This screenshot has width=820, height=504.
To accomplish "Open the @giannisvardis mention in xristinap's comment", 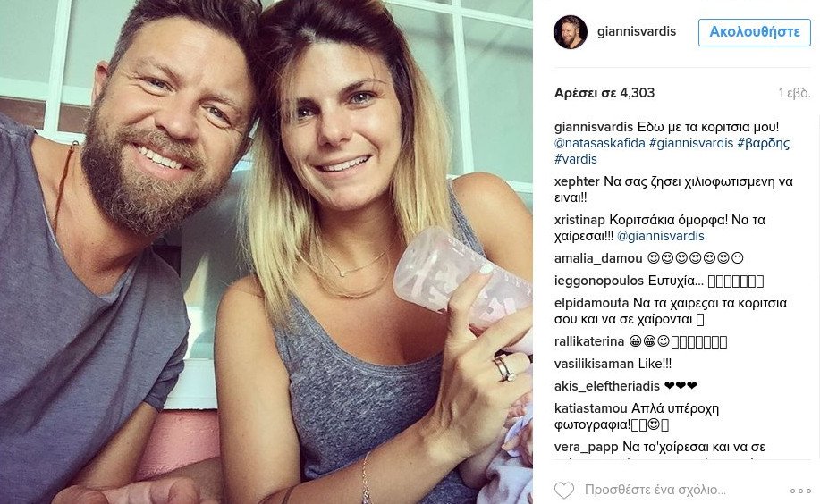I will point(661,236).
